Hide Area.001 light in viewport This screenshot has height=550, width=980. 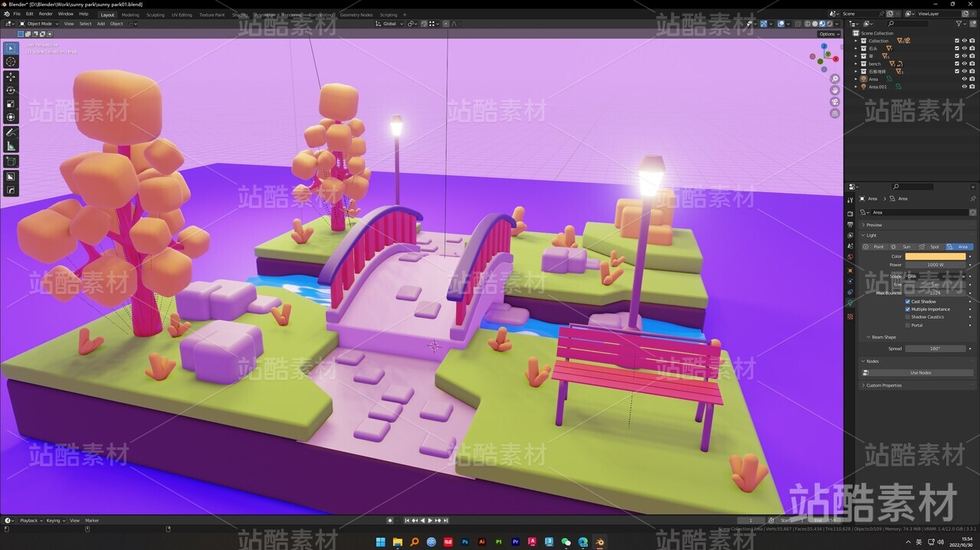964,87
